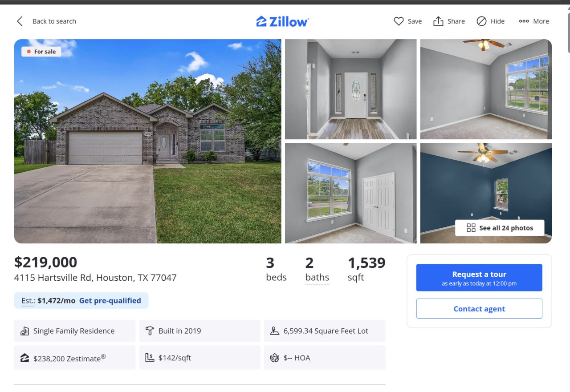Click Contact agent button

pos(479,309)
